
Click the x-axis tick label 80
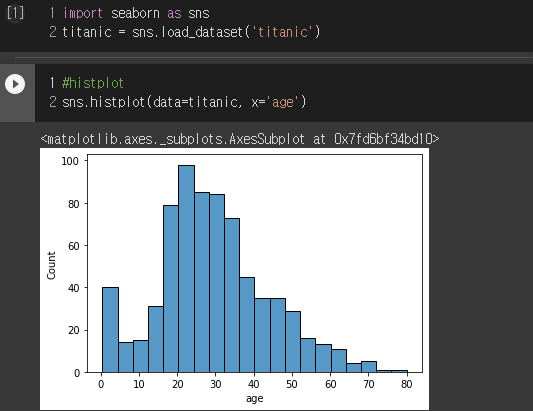(x=407, y=384)
